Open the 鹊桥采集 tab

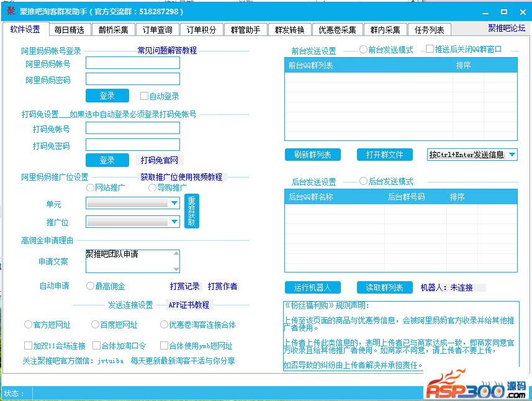[114, 30]
